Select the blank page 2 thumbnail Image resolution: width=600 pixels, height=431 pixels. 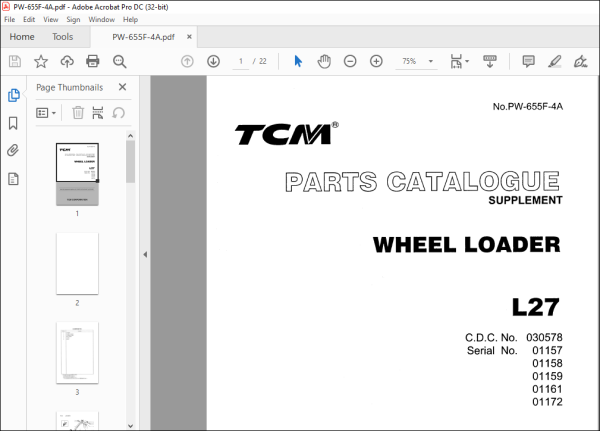[x=77, y=263]
